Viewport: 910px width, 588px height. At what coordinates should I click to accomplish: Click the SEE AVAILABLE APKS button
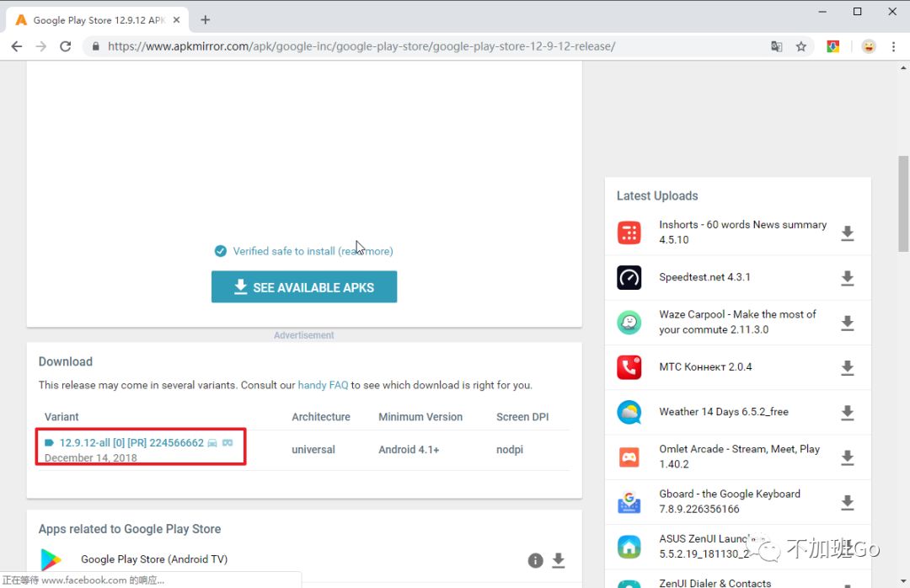[304, 286]
